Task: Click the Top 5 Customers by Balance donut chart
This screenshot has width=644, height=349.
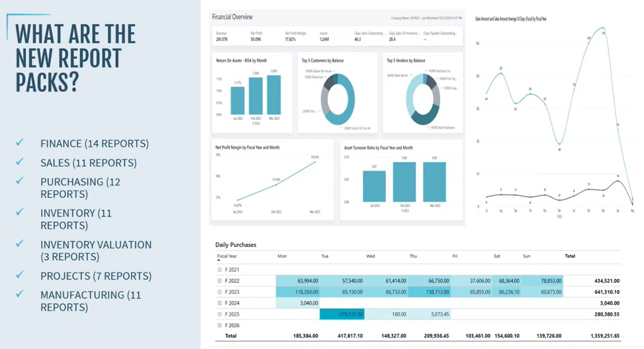Action: (x=338, y=100)
